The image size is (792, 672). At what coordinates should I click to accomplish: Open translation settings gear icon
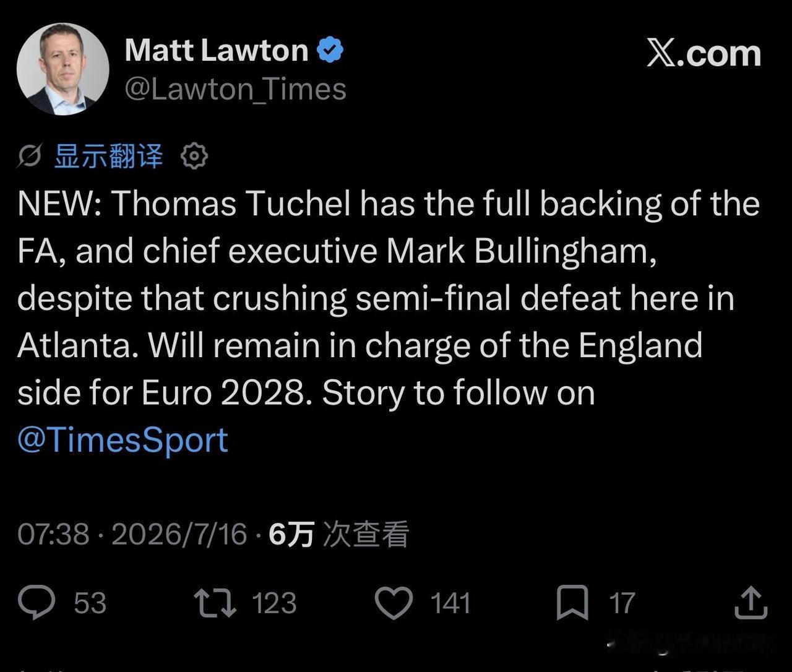[194, 157]
